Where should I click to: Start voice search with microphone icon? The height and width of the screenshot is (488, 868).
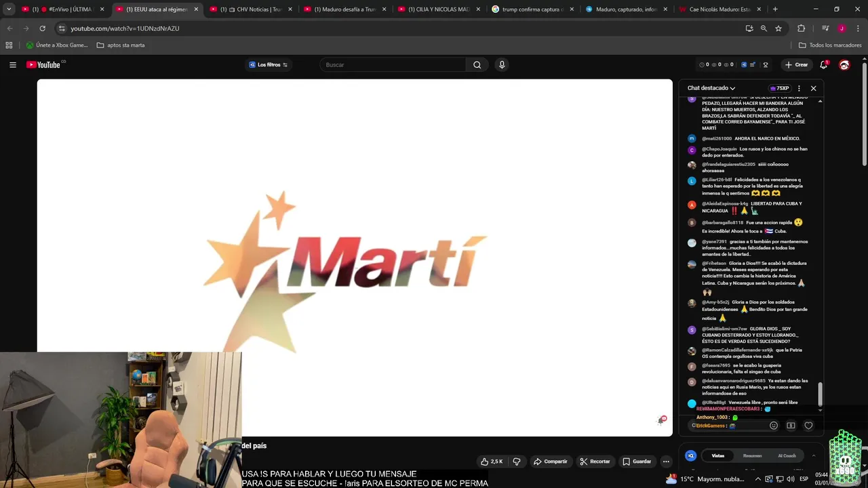pos(502,65)
